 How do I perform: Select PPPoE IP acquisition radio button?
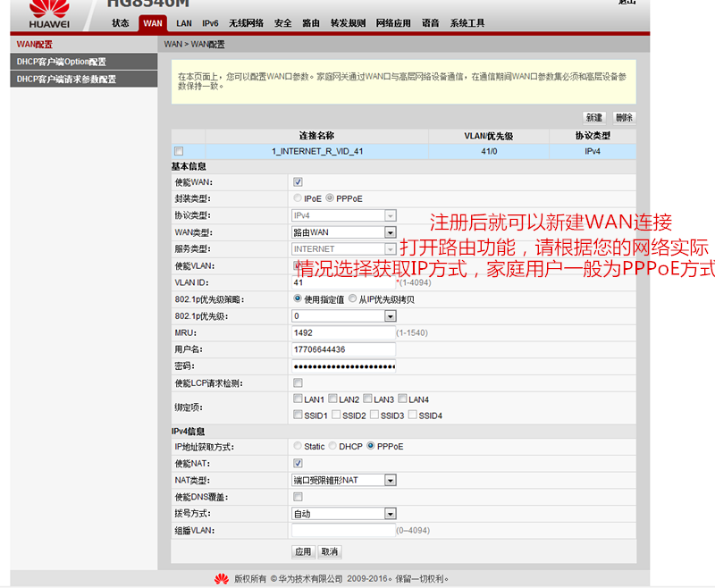tap(371, 446)
